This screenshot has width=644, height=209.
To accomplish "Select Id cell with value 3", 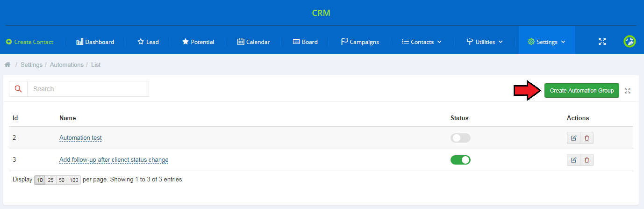I will [x=14, y=160].
